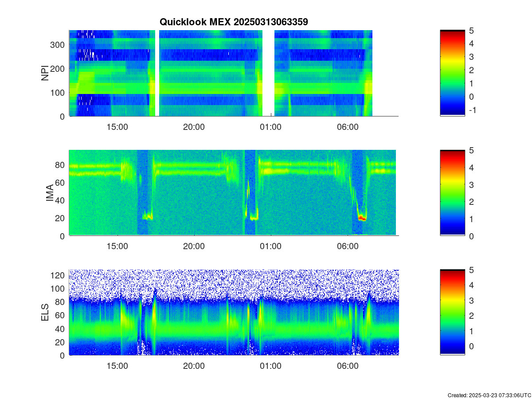Image resolution: width=532 pixels, height=399 pixels.
Task: Select the NPI y-axis label
Action: [45, 73]
